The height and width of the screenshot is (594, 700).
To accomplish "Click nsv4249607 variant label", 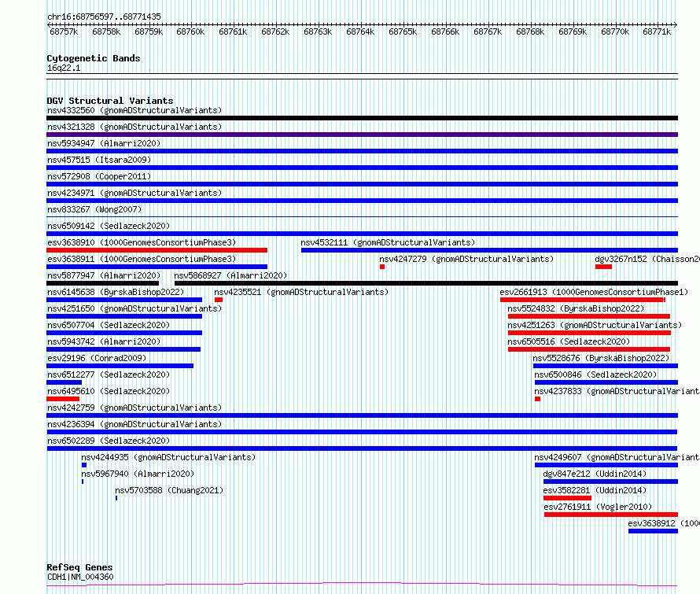I will (617, 457).
